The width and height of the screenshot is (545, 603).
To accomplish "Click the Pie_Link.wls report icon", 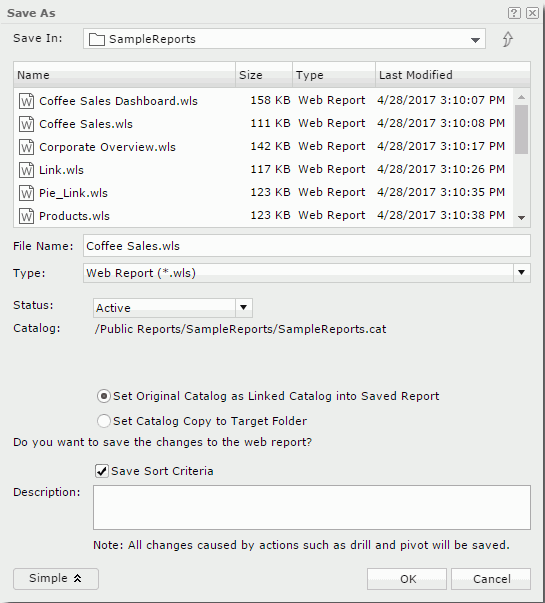I will click(x=26, y=193).
